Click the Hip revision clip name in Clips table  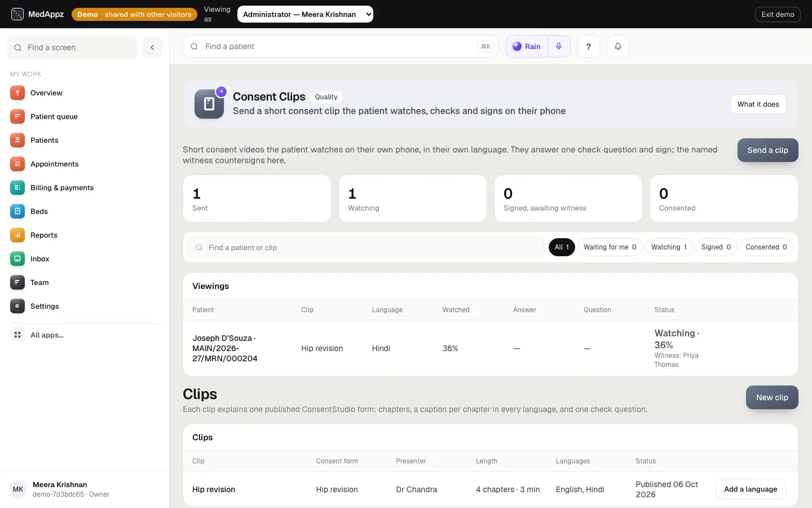click(x=214, y=489)
